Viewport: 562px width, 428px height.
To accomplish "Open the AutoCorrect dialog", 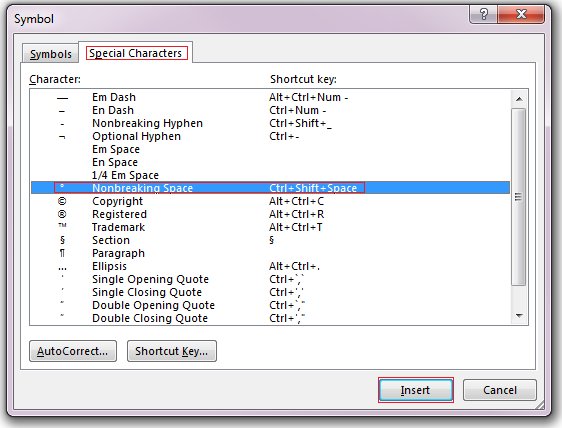I will tap(73, 351).
